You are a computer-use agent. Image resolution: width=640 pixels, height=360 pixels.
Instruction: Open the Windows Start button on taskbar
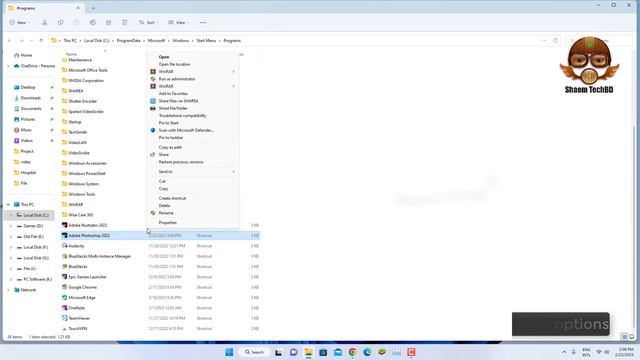pyautogui.click(x=229, y=352)
